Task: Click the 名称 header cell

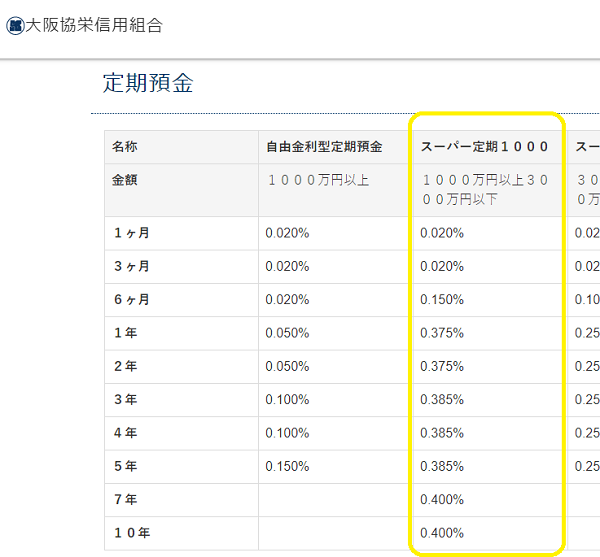Action: [181, 147]
